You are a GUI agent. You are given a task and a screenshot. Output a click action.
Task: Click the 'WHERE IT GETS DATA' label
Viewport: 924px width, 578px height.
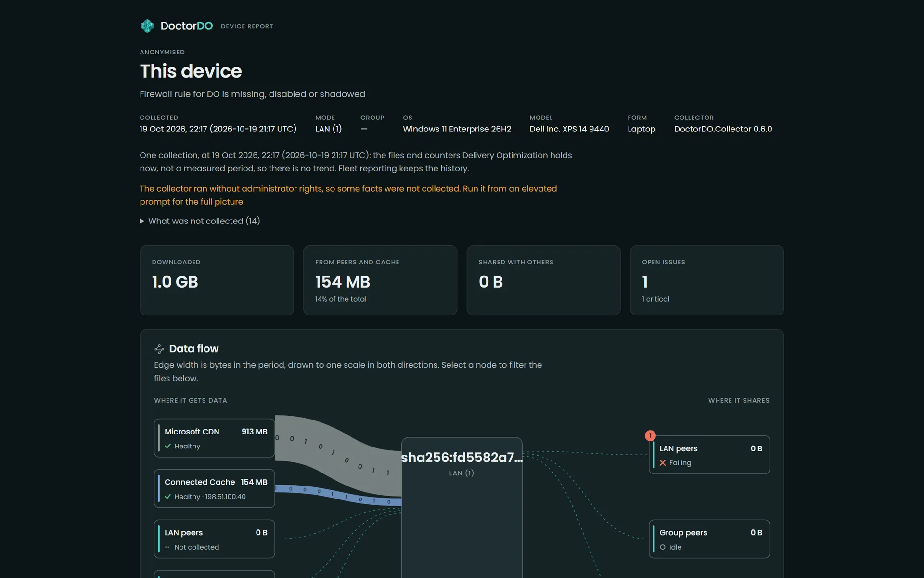tap(191, 400)
